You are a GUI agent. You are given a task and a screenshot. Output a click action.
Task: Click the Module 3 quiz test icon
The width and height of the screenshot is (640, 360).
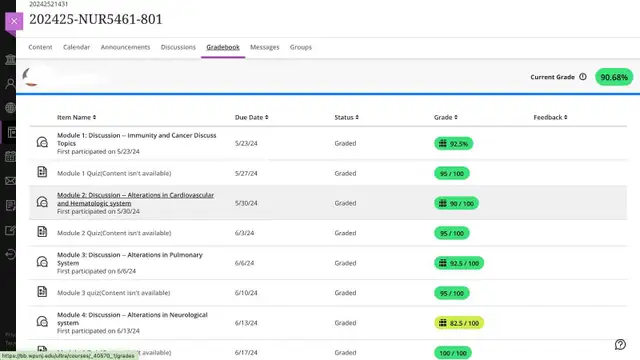pyautogui.click(x=42, y=291)
